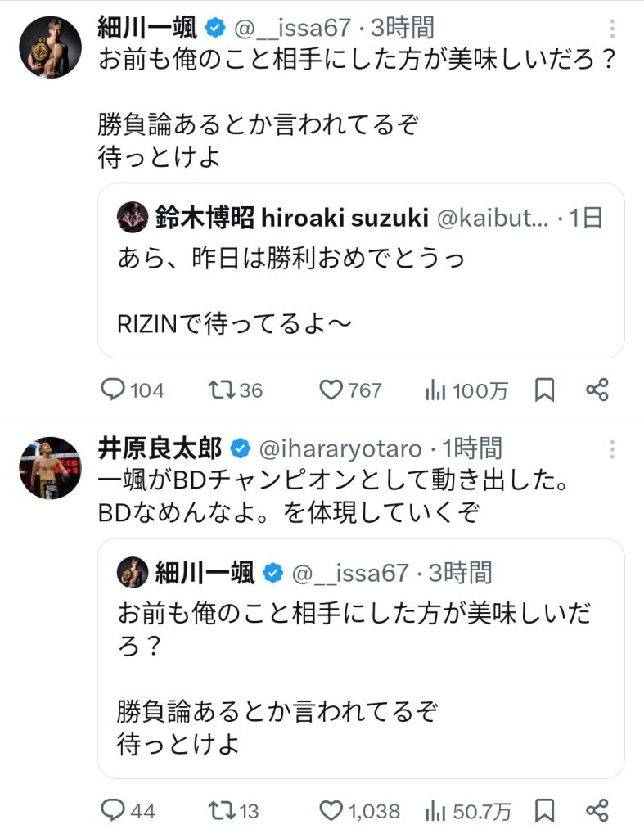The height and width of the screenshot is (838, 644).
Task: Bookmark 細川一颯's tweet
Action: coord(544,390)
